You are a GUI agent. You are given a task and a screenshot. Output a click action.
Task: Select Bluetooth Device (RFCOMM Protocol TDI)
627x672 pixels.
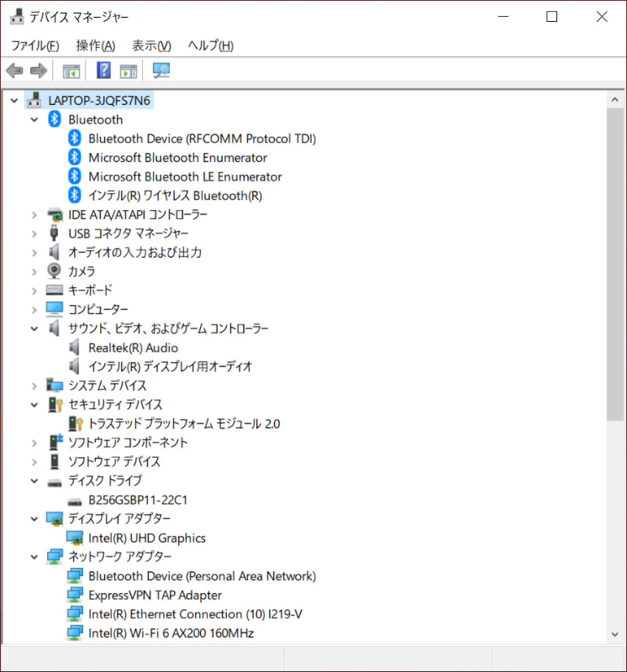point(202,139)
